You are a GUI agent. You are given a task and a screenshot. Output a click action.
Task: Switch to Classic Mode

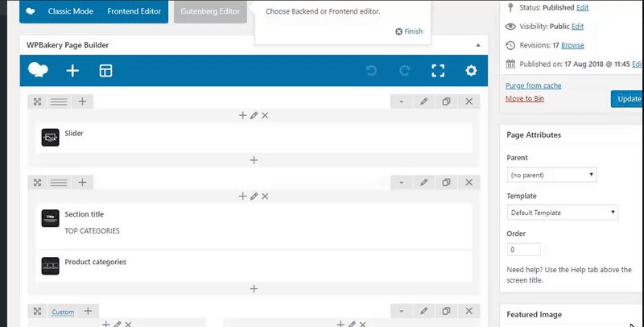(x=70, y=11)
